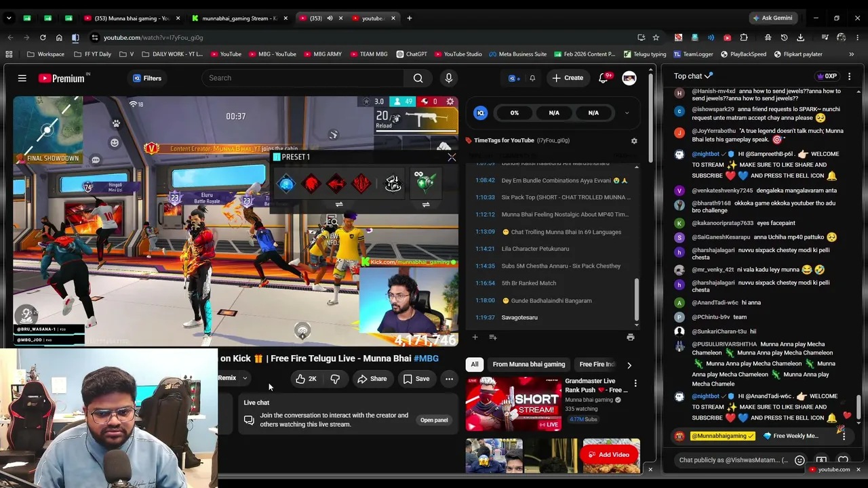868x488 pixels.
Task: Focus the 'Chat publicly as' input
Action: (734, 460)
